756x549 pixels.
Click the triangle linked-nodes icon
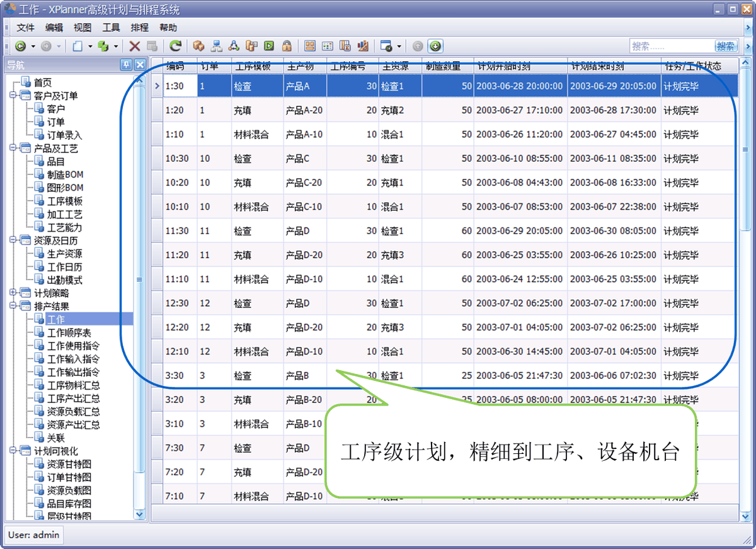234,46
